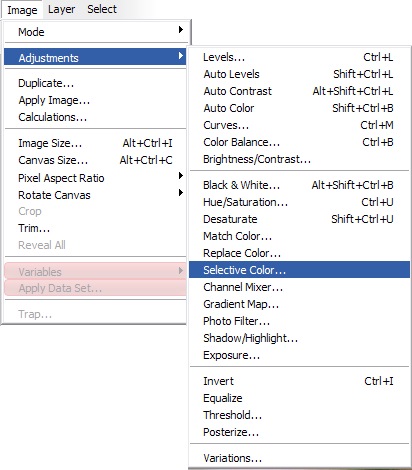Expand the Rotate Canvas submenu

click(95, 195)
